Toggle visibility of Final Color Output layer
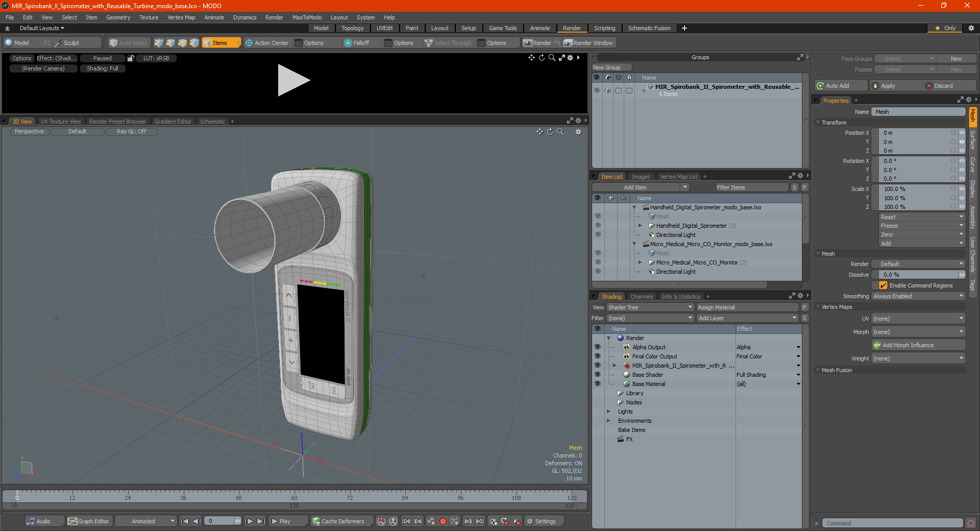 coord(597,356)
